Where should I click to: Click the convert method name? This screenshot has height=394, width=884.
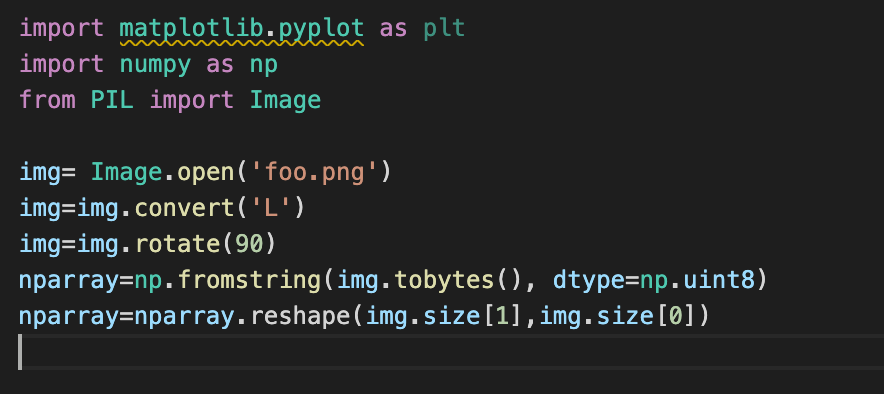(x=184, y=208)
